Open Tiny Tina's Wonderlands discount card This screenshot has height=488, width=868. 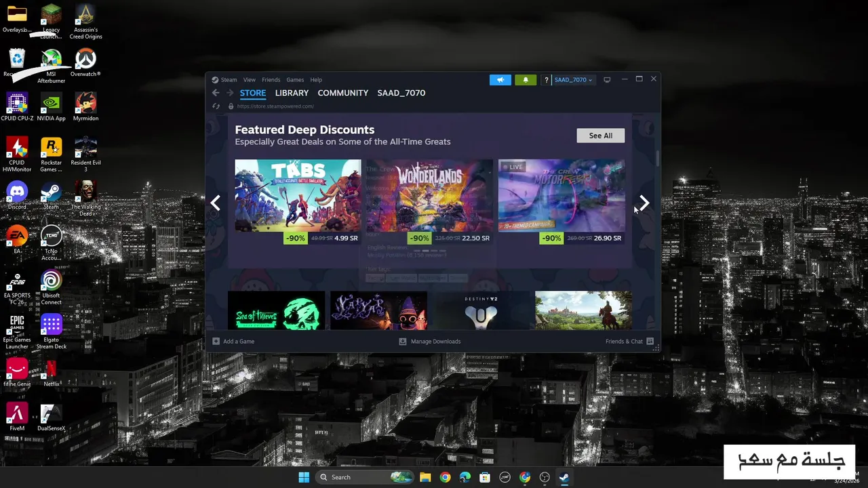click(429, 202)
